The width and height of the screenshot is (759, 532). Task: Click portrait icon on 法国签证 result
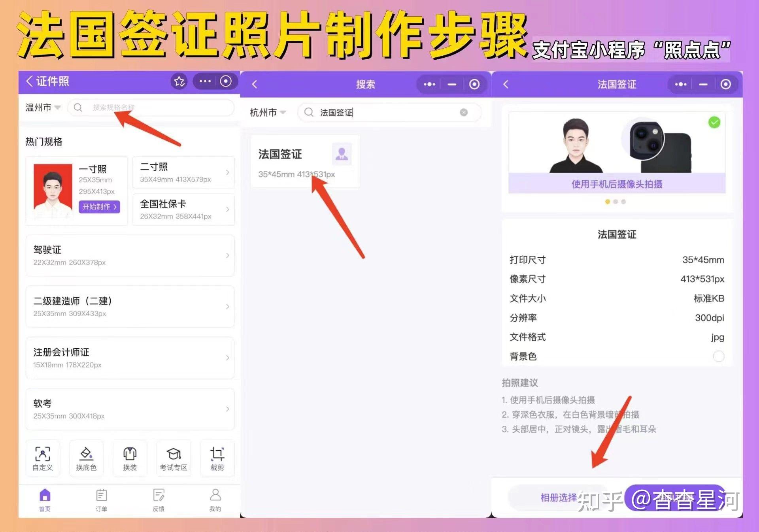[342, 154]
